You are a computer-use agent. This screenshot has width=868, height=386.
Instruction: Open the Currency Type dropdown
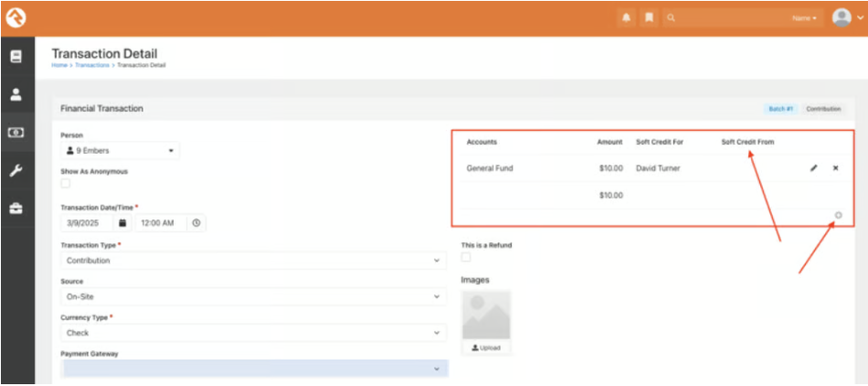tap(253, 333)
